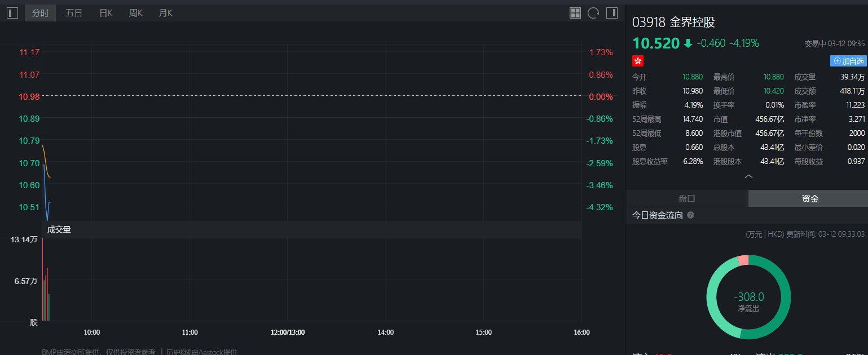Click the 成交量 volume indicator label

coord(59,229)
